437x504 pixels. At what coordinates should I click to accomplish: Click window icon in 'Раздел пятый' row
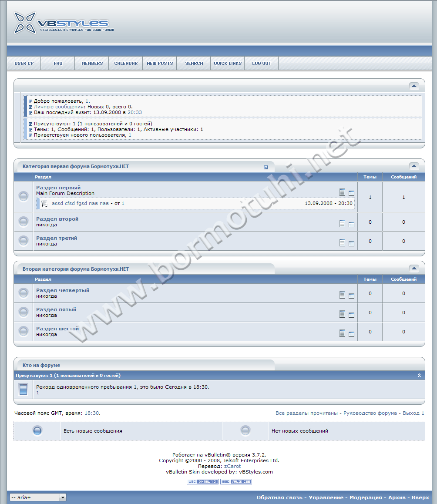click(351, 315)
